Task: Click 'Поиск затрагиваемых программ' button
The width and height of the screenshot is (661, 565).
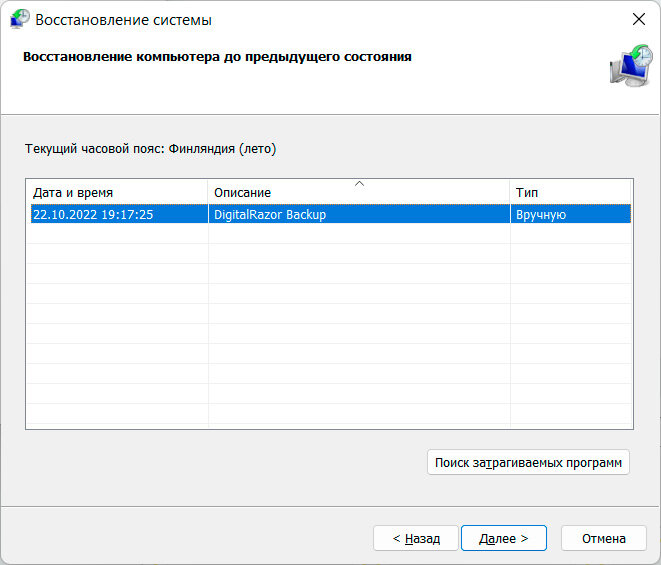Action: click(528, 463)
